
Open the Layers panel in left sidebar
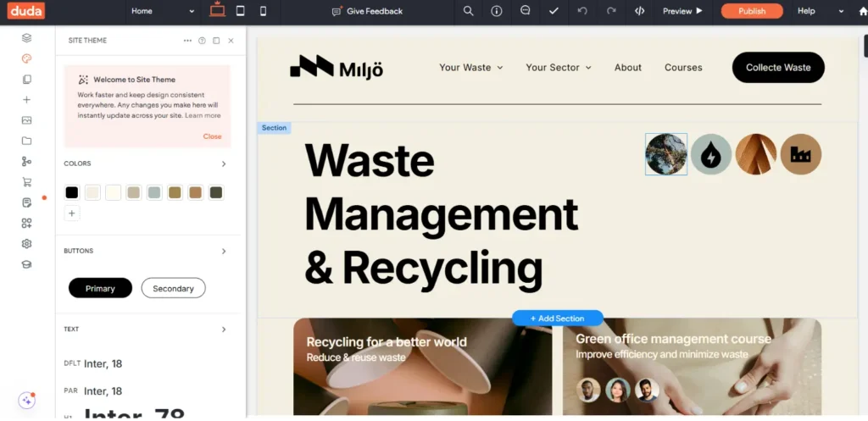tap(26, 38)
